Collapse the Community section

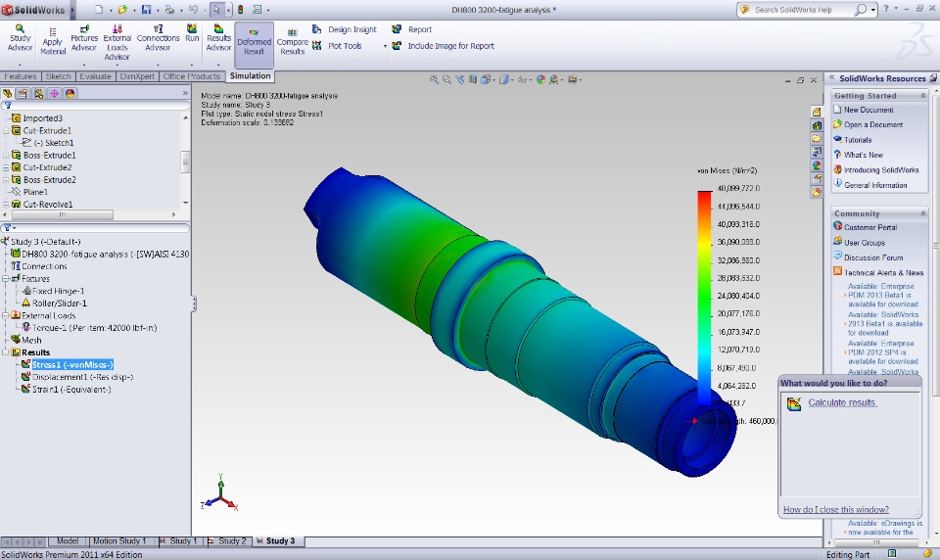point(922,213)
